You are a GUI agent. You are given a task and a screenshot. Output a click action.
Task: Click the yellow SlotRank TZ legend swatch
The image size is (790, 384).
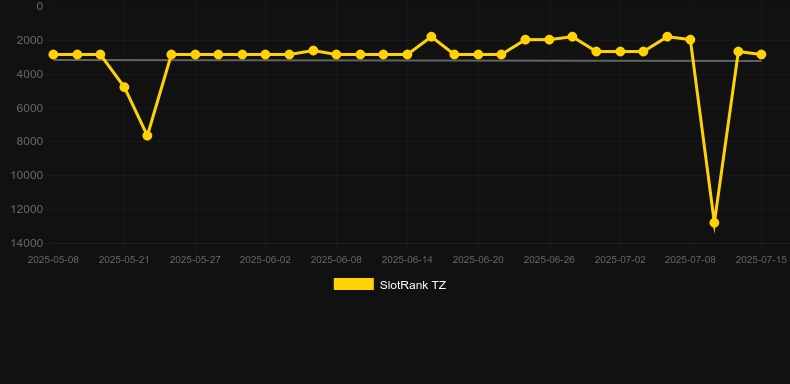click(x=354, y=284)
